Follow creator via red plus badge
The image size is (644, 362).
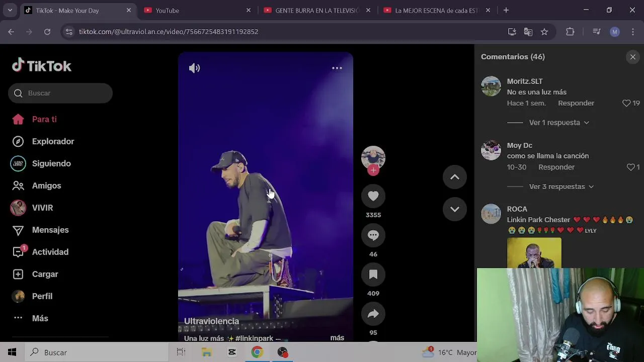tap(373, 170)
